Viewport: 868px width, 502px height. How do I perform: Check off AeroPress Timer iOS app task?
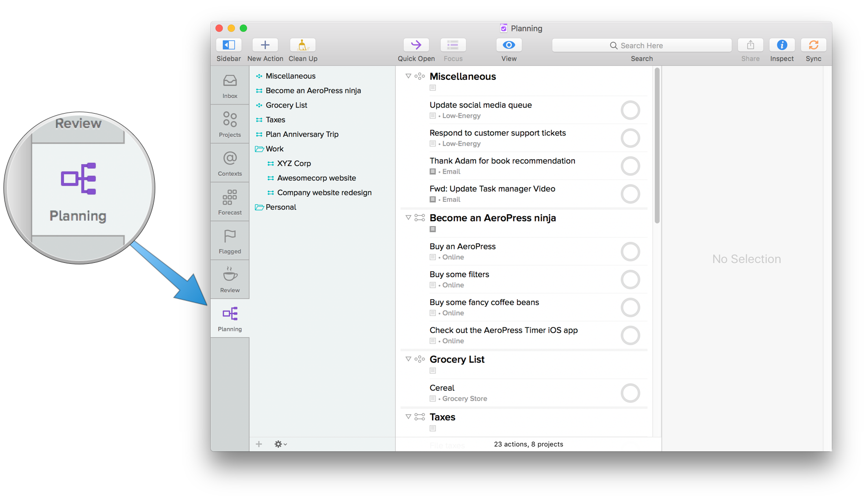pos(630,335)
